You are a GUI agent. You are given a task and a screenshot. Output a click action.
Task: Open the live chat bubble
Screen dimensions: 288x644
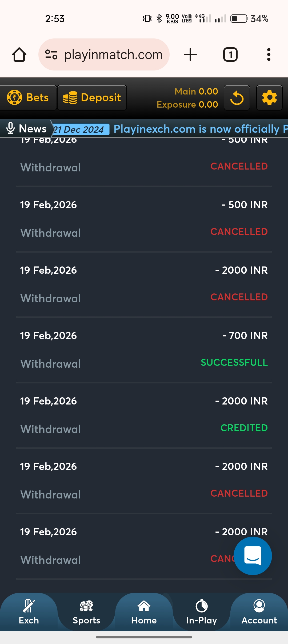tap(253, 556)
